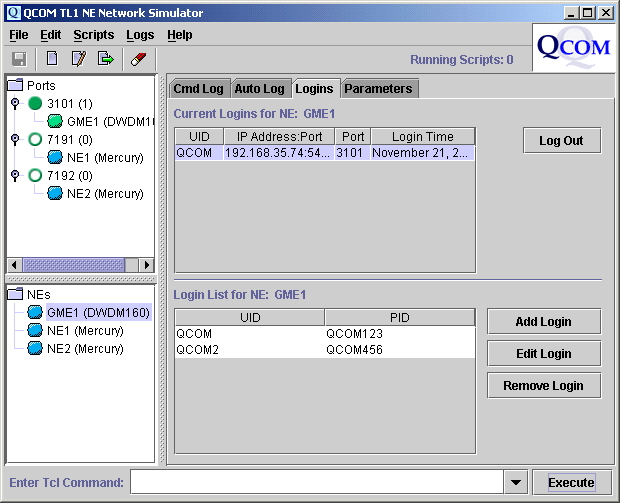The image size is (620, 503).
Task: Click the green GME1 node icon under port 3101
Action: coord(55,121)
